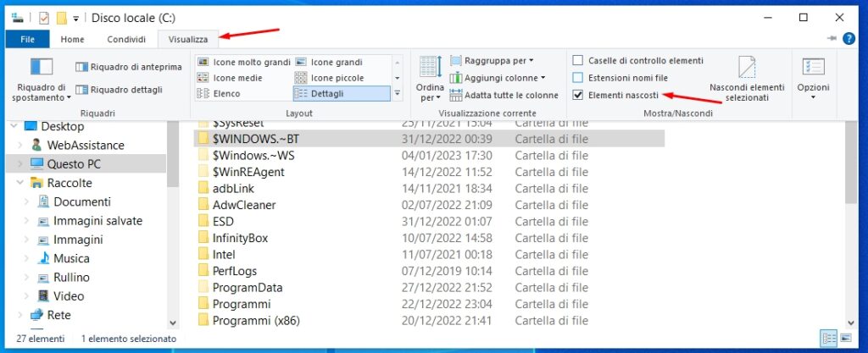Open Rullino library in sidebar

click(x=71, y=278)
